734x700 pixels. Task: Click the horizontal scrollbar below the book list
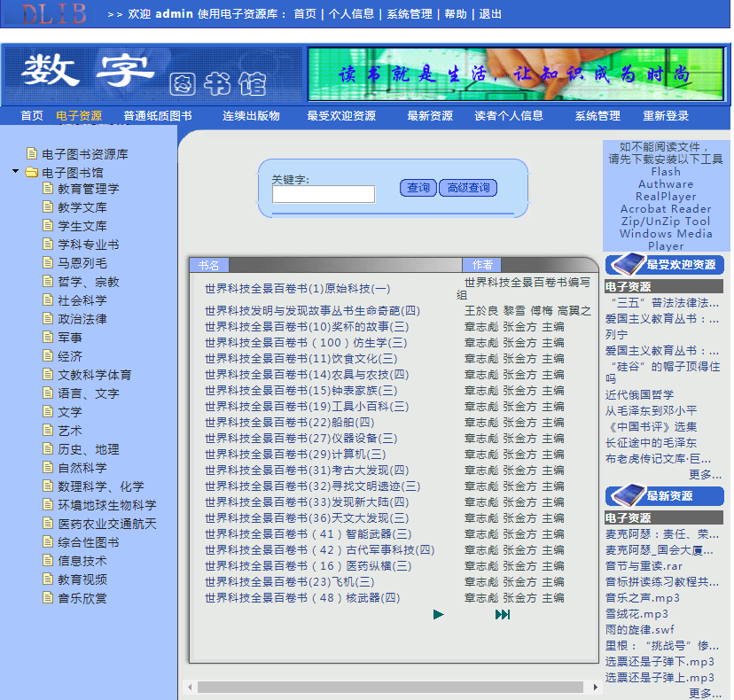(x=390, y=688)
